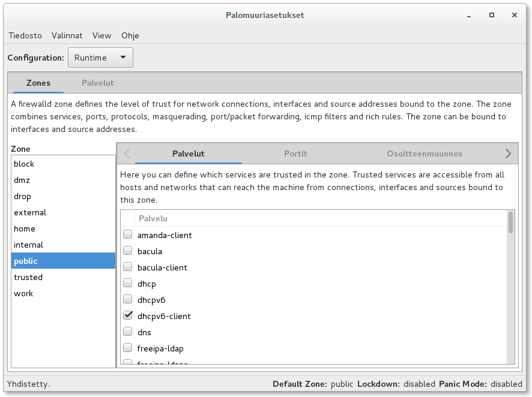
Task: Open the Ohje help menu
Action: [130, 35]
